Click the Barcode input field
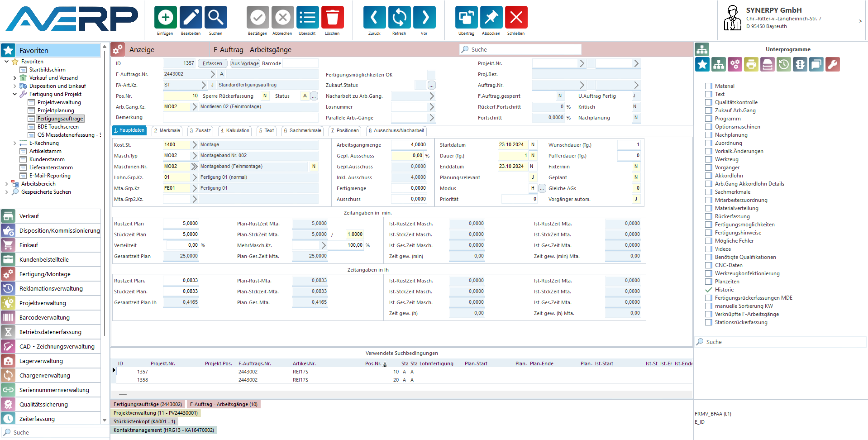This screenshot has height=440, width=868. tap(300, 63)
